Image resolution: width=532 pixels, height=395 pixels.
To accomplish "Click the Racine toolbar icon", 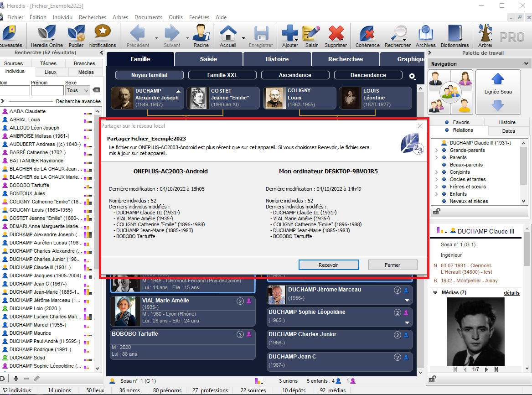I will (201, 34).
